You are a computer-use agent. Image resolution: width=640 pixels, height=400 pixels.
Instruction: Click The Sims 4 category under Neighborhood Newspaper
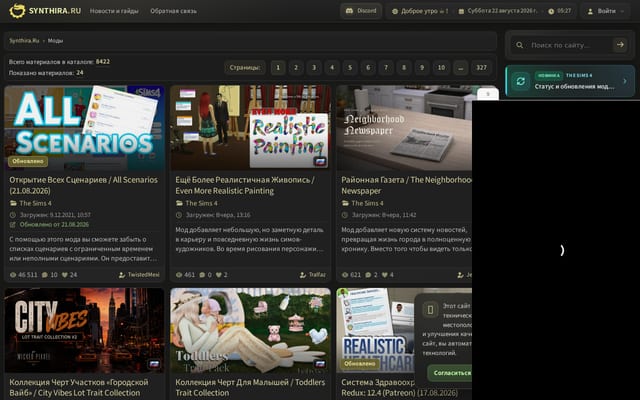pyautogui.click(x=367, y=203)
